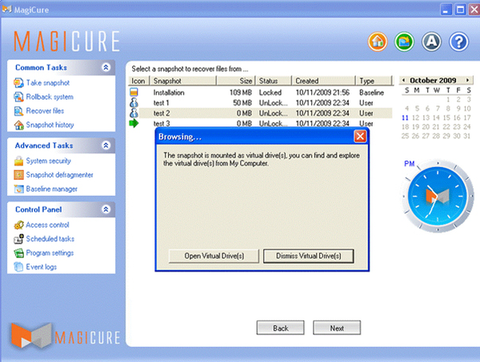This screenshot has width=480, height=362.
Task: Open the blue question mark help icon
Action: pos(459,42)
